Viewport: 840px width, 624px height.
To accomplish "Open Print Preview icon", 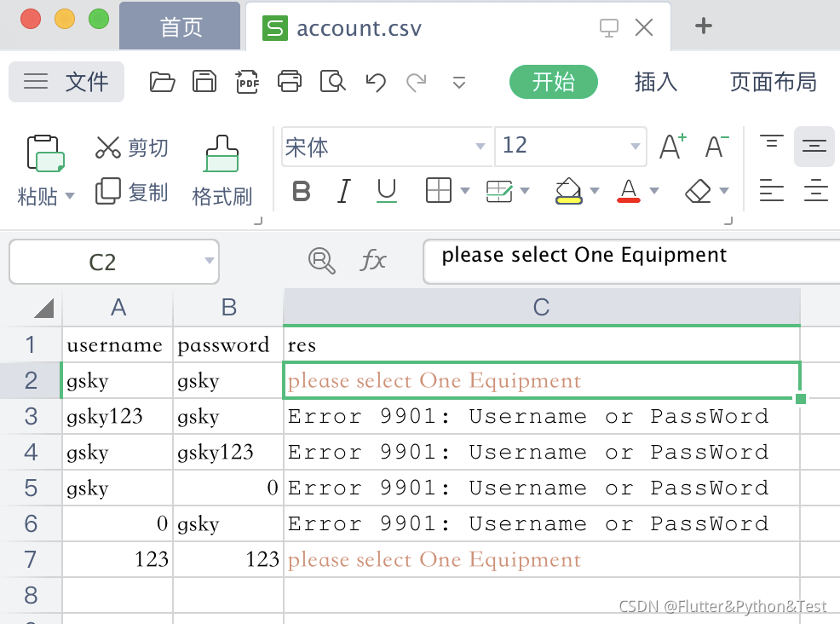I will pos(333,82).
